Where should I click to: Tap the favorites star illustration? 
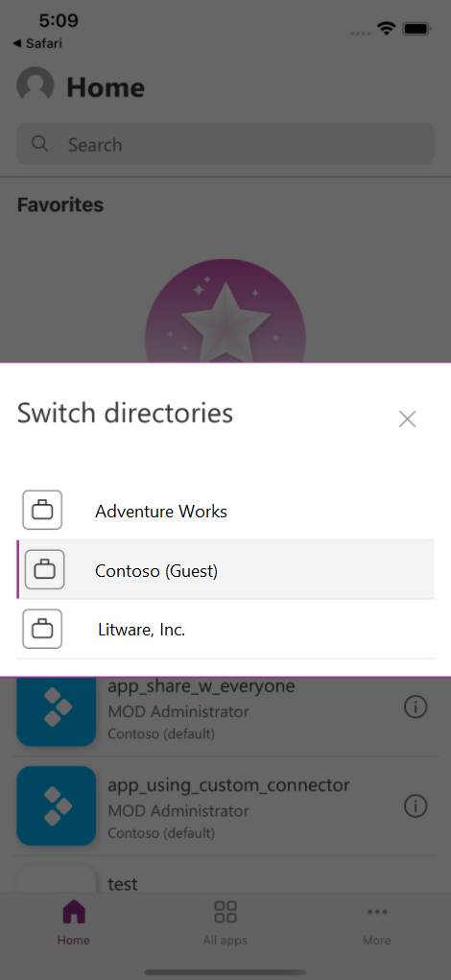pos(225,311)
